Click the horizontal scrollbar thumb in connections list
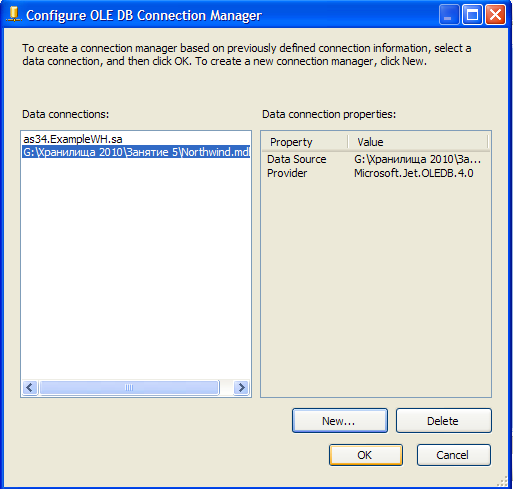The image size is (513, 489). pos(129,387)
